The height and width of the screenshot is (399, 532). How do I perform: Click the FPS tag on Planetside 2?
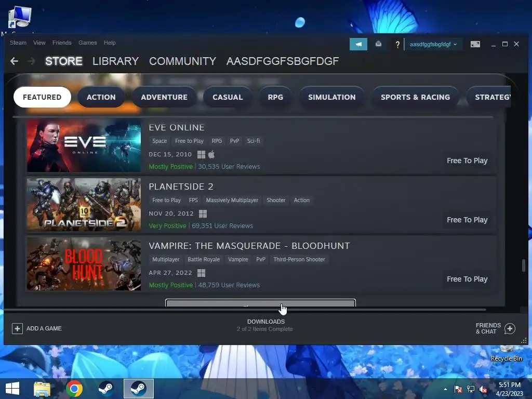click(x=193, y=200)
